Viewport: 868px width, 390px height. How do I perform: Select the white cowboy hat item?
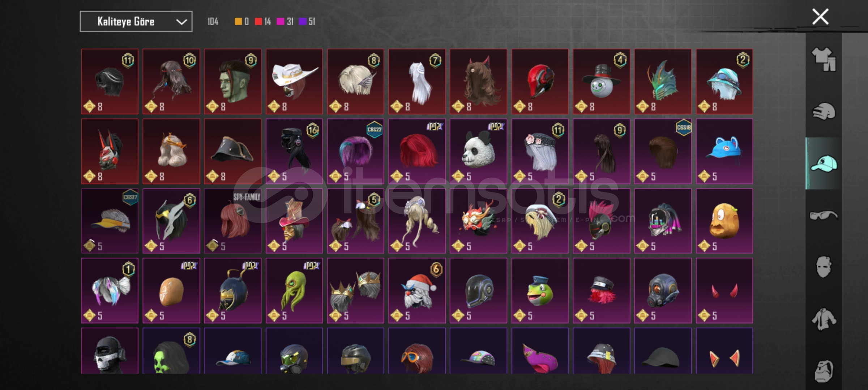pos(294,82)
